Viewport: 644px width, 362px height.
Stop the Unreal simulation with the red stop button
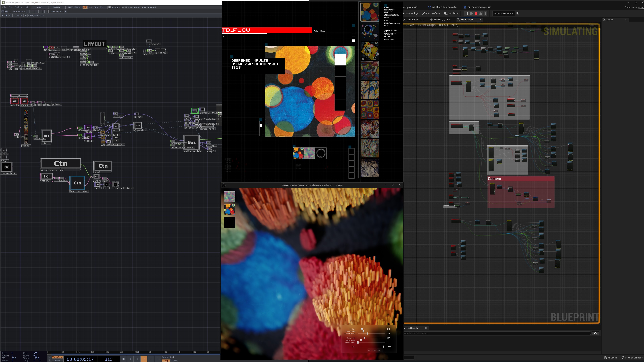476,13
